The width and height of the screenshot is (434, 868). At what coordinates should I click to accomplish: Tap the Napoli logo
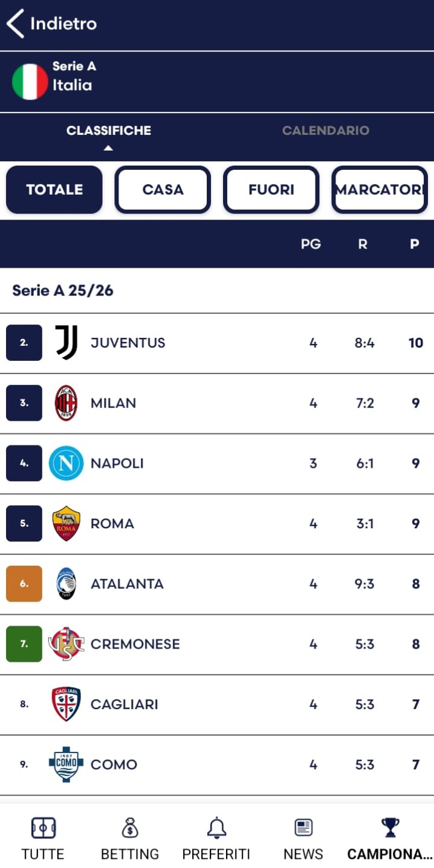click(66, 463)
